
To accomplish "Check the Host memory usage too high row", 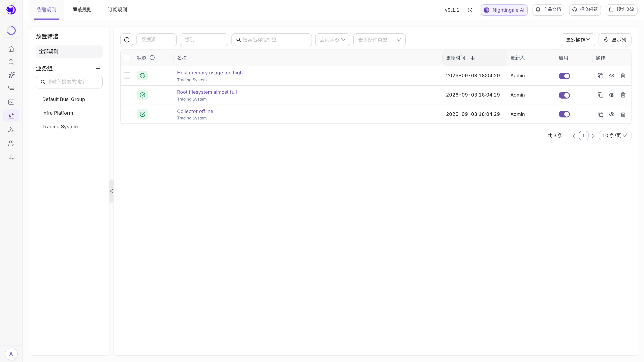I will tap(127, 76).
